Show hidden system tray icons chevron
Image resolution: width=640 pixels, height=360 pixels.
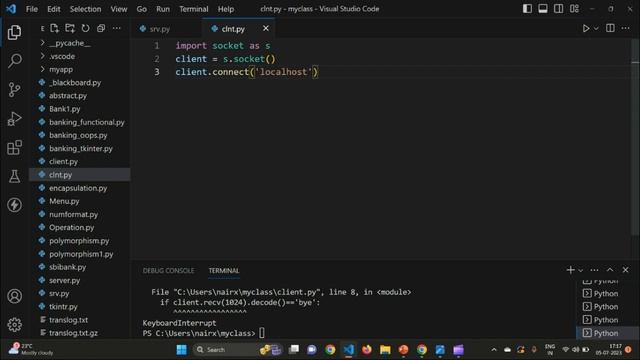494,350
